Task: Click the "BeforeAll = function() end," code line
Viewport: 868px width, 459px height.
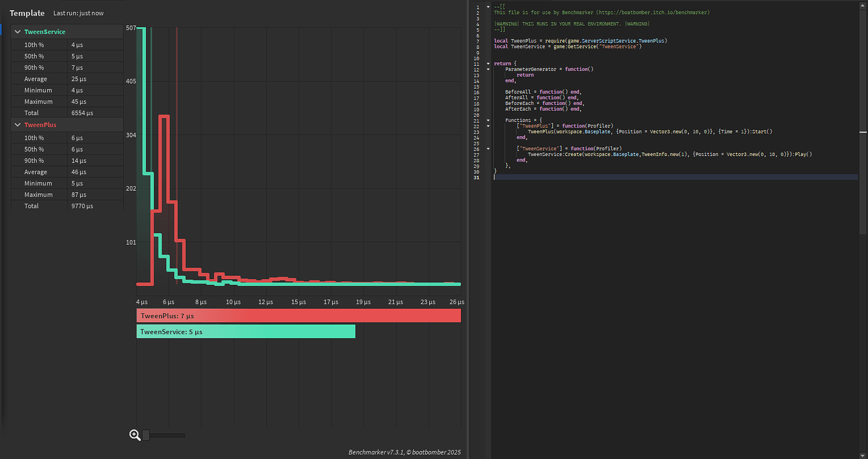Action: click(x=543, y=92)
